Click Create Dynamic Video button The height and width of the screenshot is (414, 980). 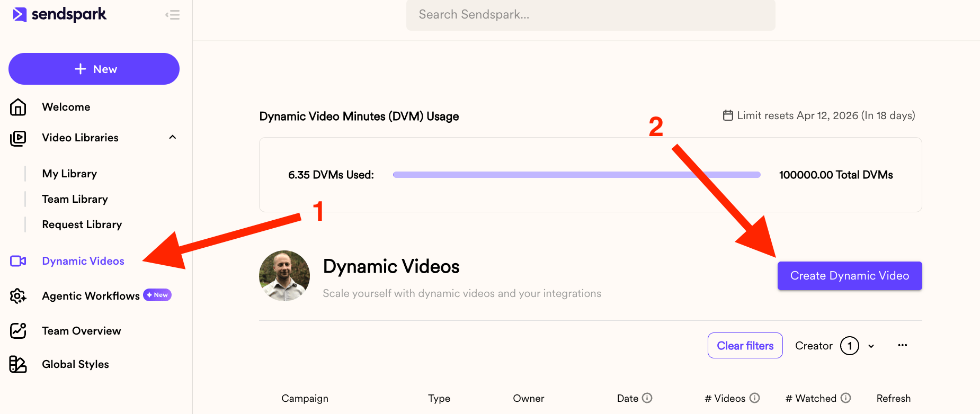coord(850,276)
